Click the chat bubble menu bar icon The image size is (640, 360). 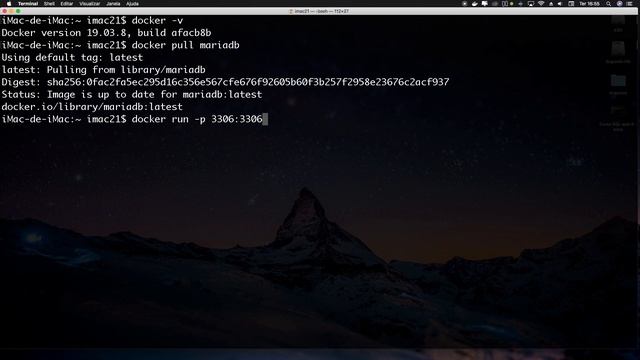point(484,4)
